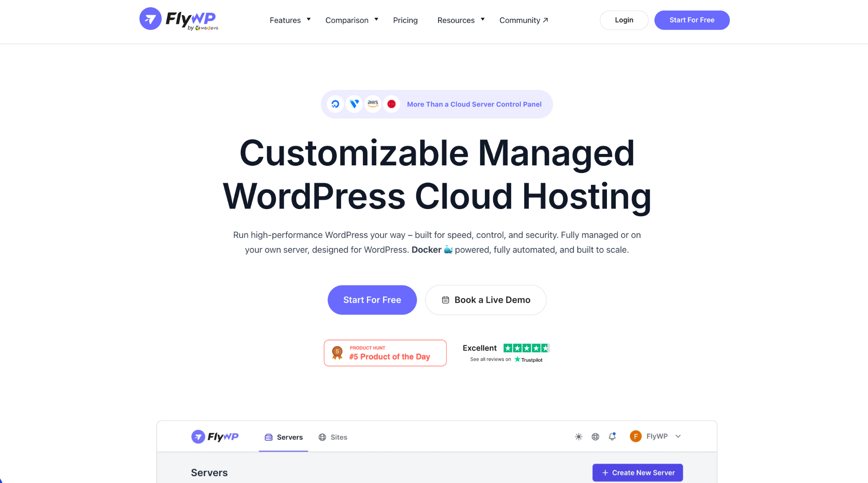
Task: Click the Login button
Action: coord(624,20)
